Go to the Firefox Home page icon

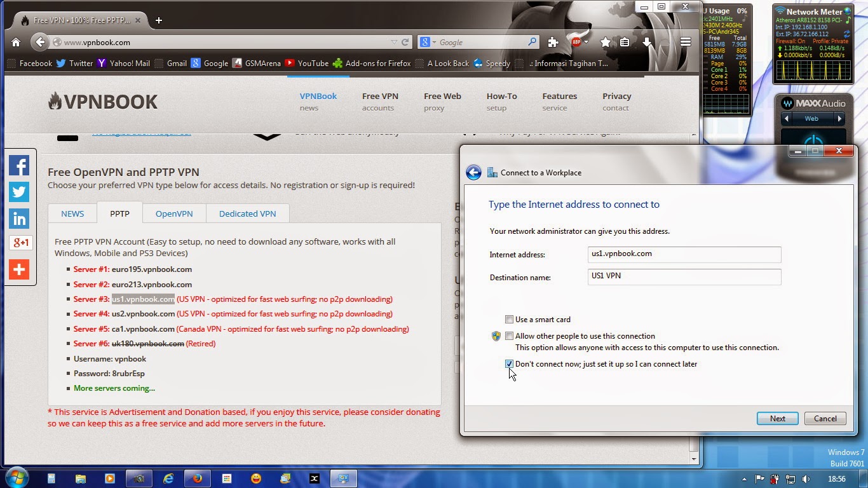click(x=16, y=43)
